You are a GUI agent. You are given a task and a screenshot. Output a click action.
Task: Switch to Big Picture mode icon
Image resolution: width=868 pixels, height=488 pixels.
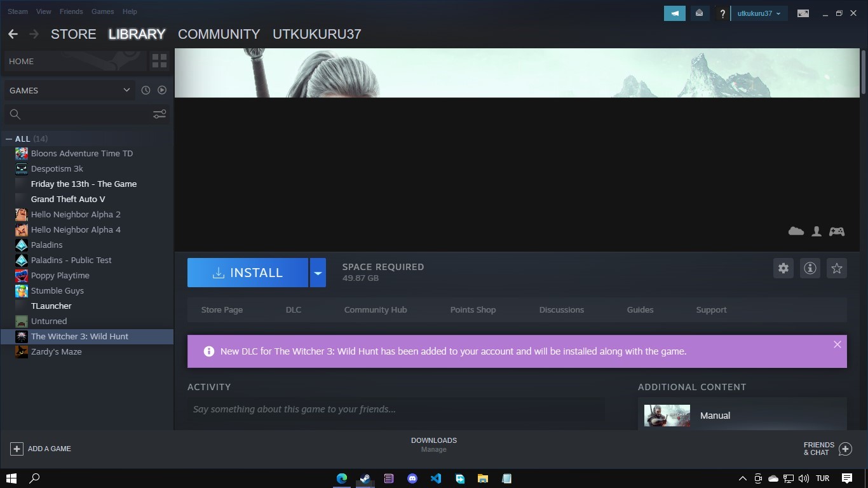click(803, 13)
